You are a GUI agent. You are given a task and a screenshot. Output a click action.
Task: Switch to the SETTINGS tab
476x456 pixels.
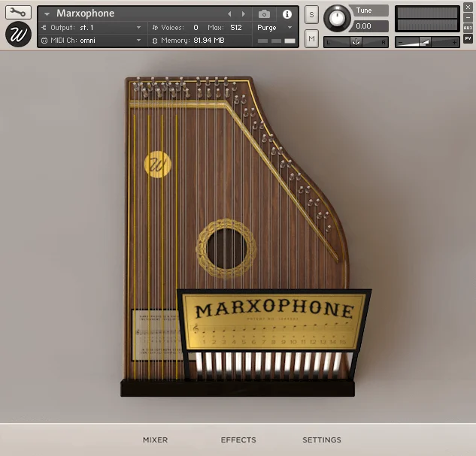[322, 439]
